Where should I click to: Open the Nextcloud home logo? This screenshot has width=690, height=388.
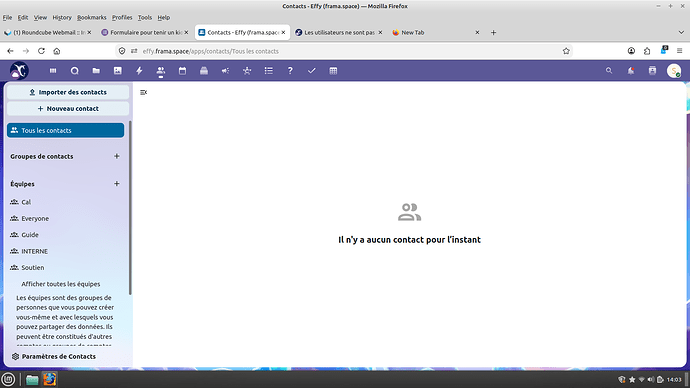click(x=19, y=70)
